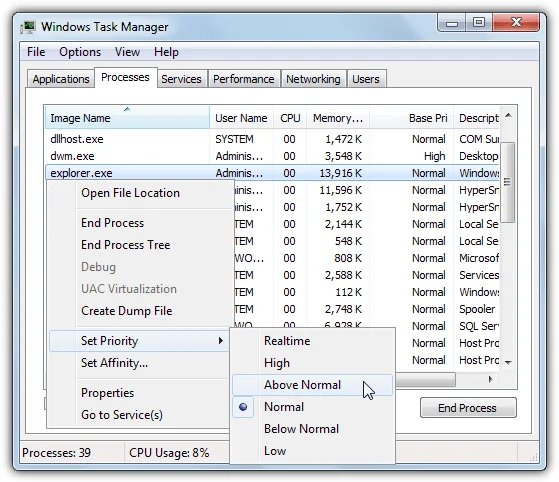Click Processes: 39 in status bar
The height and width of the screenshot is (482, 559).
click(x=56, y=453)
